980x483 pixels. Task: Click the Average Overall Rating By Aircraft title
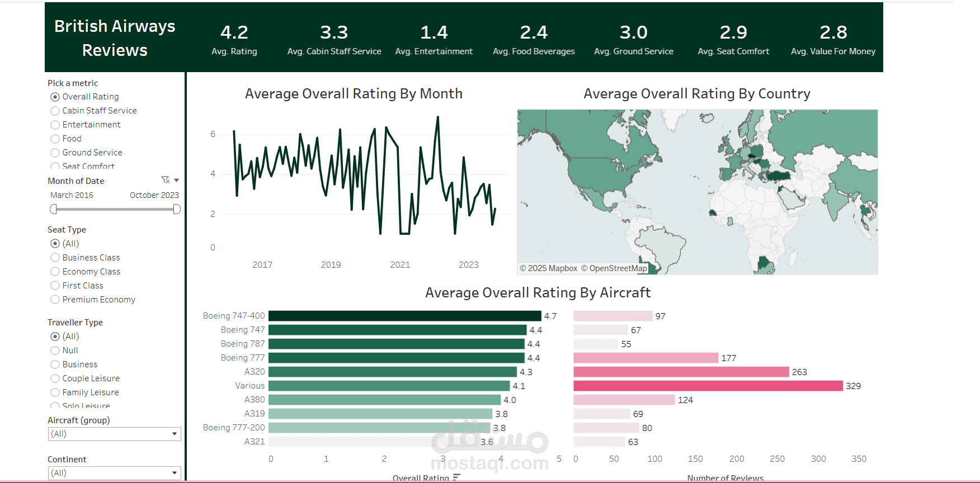click(538, 292)
